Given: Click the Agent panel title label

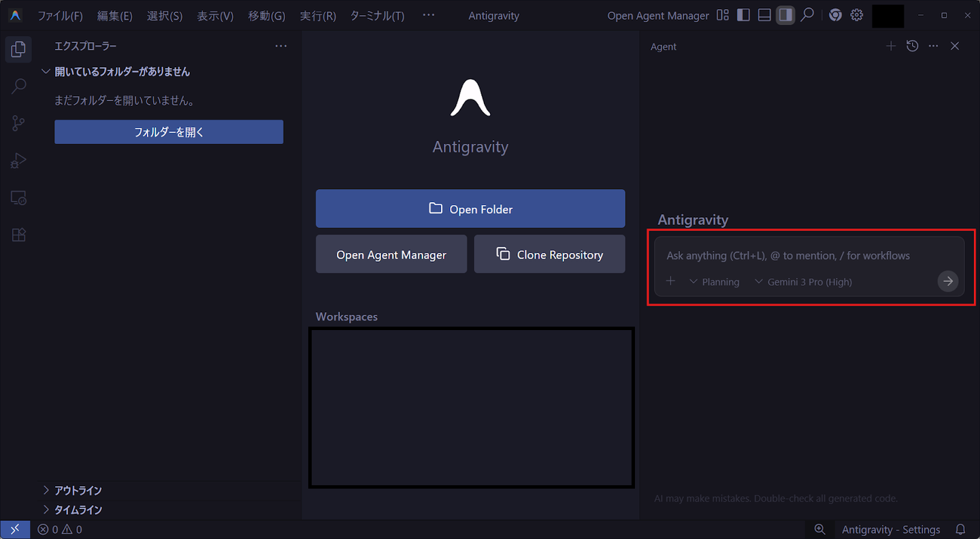Looking at the screenshot, I should click(664, 46).
